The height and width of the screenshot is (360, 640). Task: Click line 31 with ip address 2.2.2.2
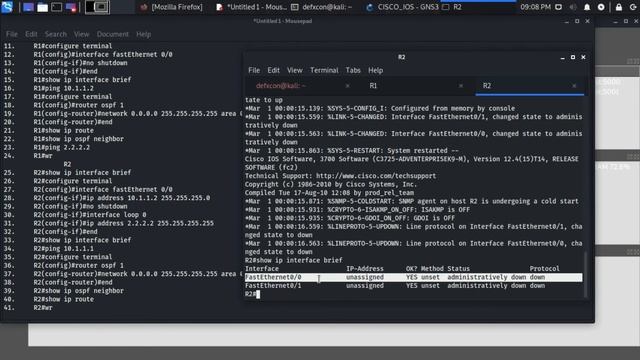click(x=124, y=223)
